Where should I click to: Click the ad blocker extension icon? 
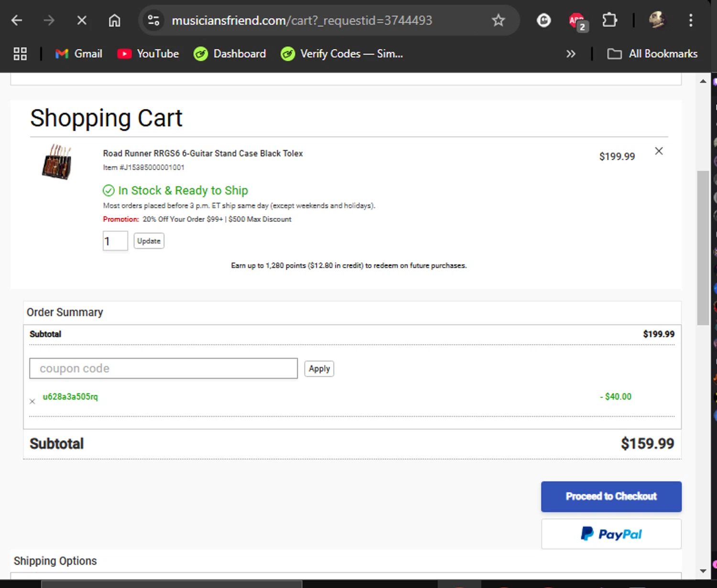tap(576, 21)
